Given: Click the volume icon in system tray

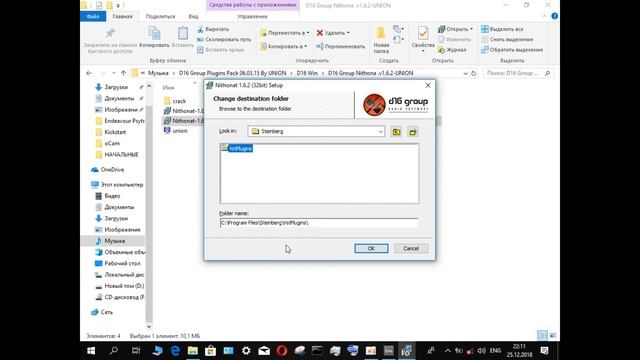Looking at the screenshot, I should coord(482,351).
